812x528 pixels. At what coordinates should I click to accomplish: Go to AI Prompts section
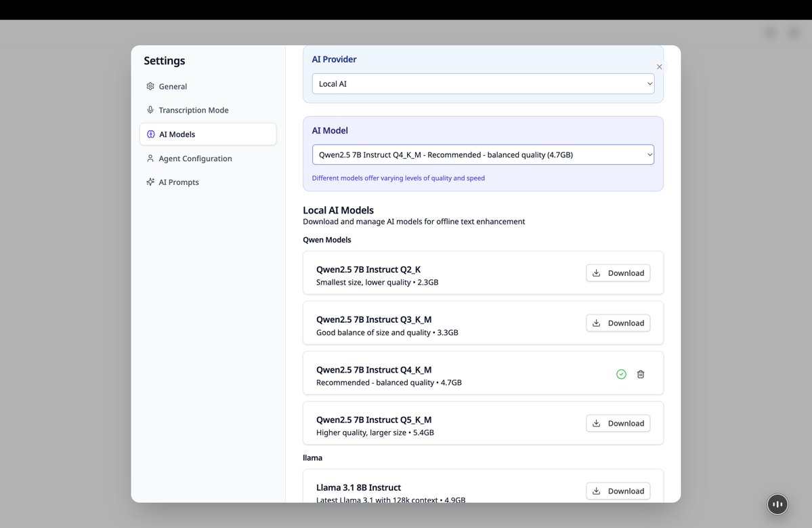point(208,182)
